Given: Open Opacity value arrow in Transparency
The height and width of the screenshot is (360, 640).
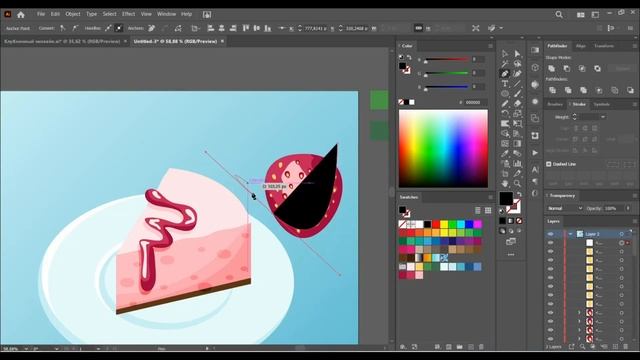Looking at the screenshot, I should [628, 208].
